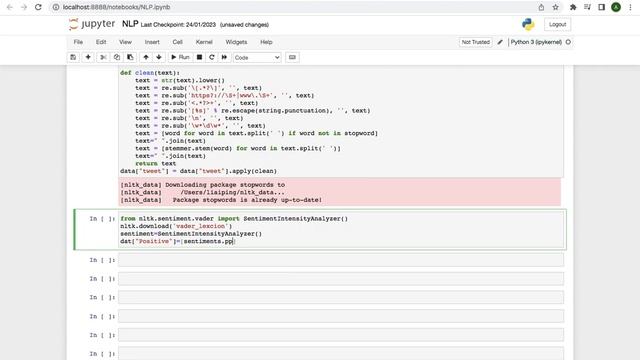This screenshot has width=640, height=360.
Task: Save and checkpoint the notebook
Action: (73, 58)
